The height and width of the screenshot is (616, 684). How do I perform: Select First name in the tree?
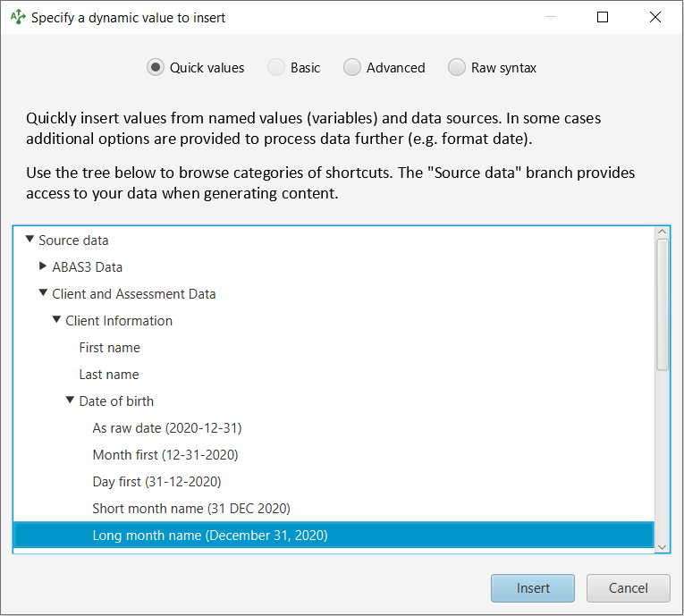point(109,348)
